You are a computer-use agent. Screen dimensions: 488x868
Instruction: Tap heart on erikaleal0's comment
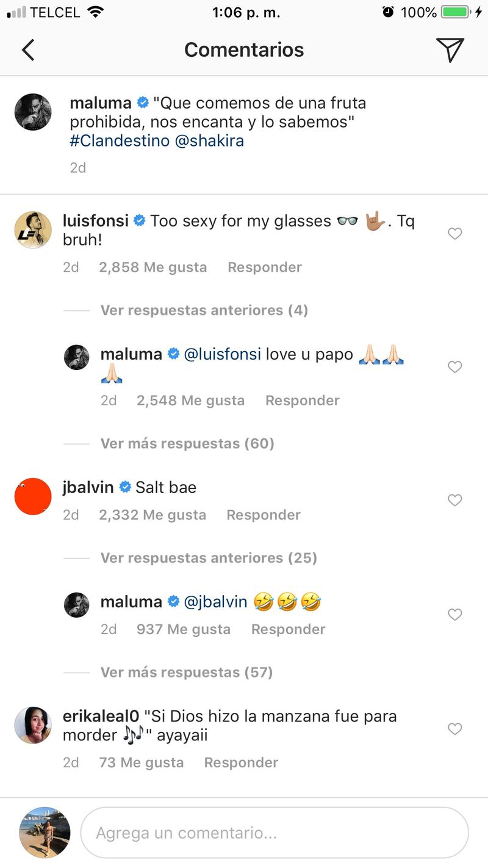coord(455,729)
